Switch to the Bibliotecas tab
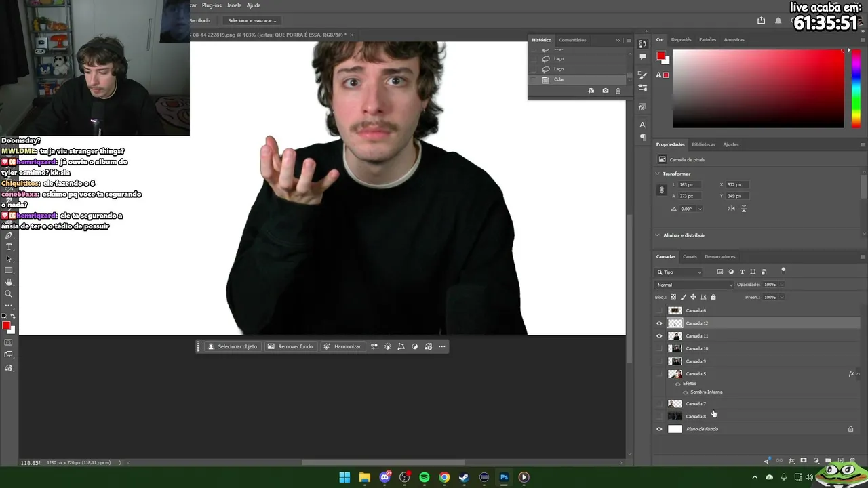Image resolution: width=868 pixels, height=488 pixels. pos(704,144)
